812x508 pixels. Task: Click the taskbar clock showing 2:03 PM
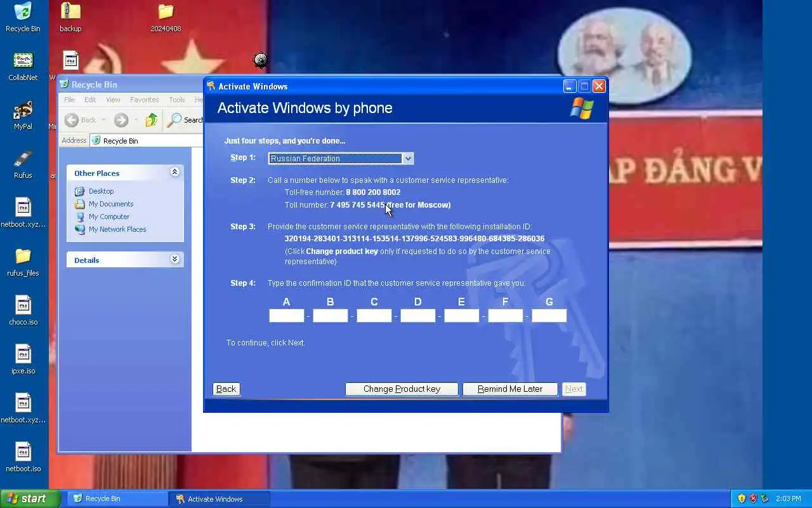click(x=789, y=498)
